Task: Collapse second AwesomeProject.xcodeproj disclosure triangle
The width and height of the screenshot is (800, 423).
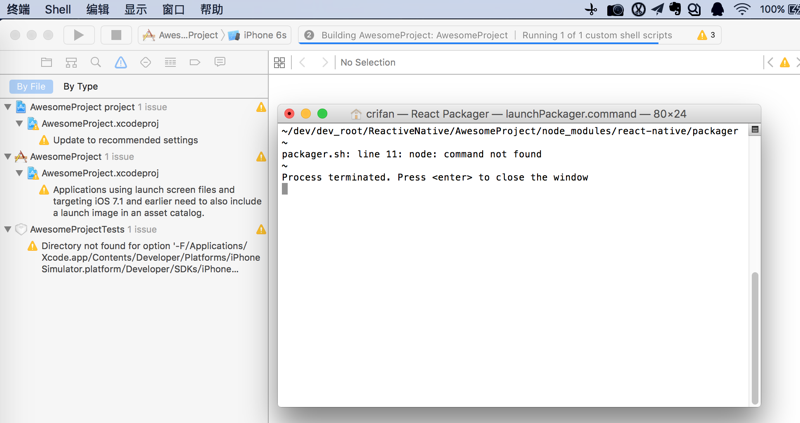Action: 19,172
